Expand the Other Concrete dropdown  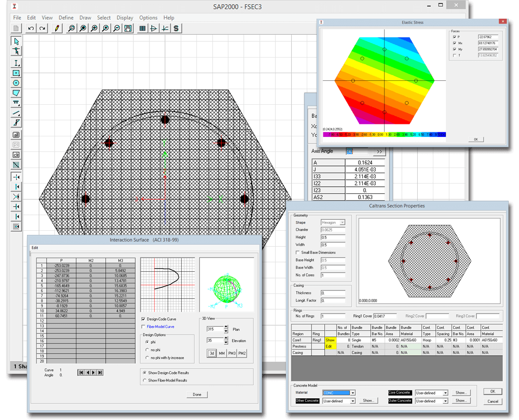click(353, 401)
